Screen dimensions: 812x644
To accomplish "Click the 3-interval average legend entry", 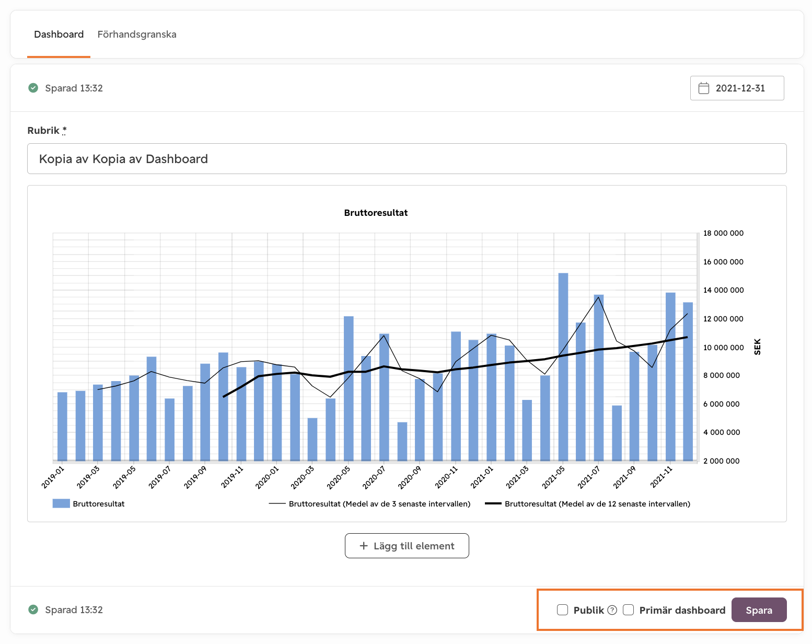I will (x=369, y=504).
